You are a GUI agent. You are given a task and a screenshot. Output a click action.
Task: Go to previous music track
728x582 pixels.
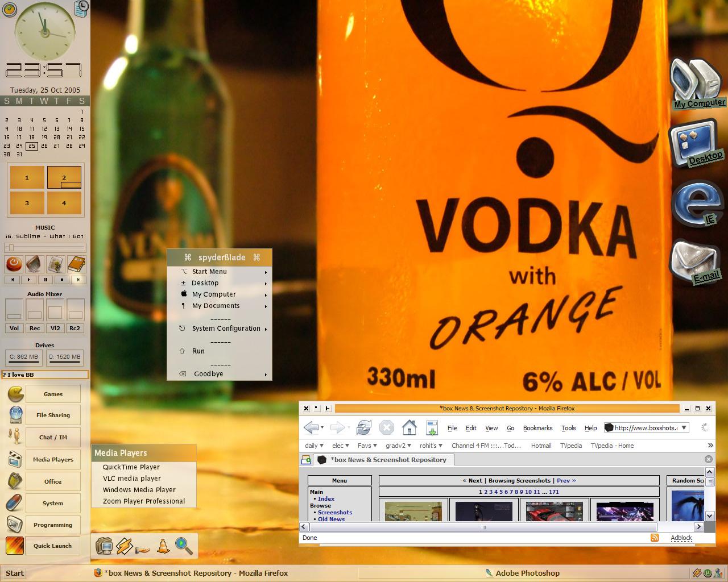click(13, 280)
